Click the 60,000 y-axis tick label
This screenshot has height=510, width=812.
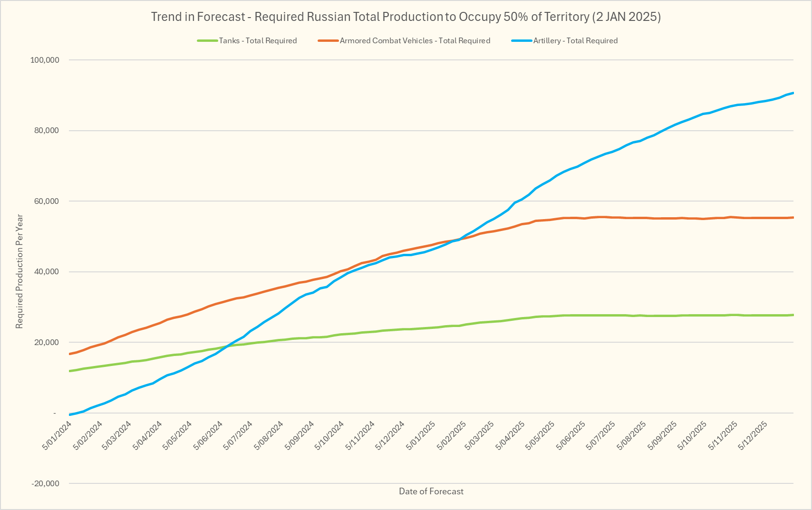click(x=47, y=201)
